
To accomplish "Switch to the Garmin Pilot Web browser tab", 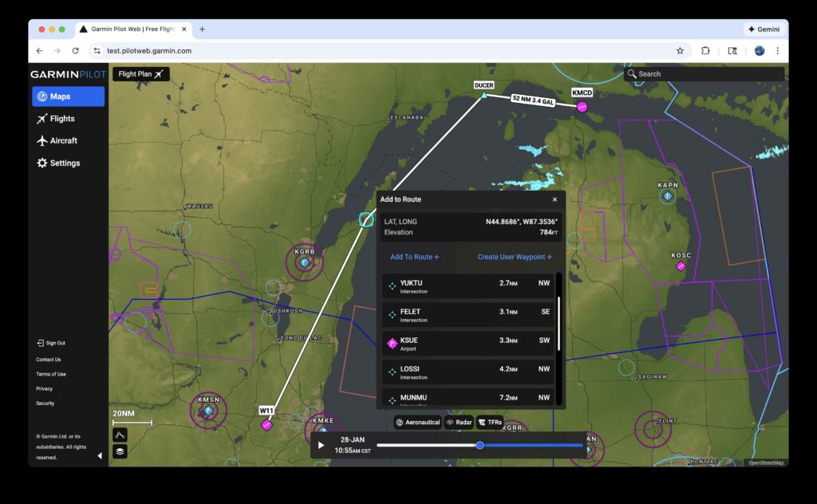I will [132, 29].
